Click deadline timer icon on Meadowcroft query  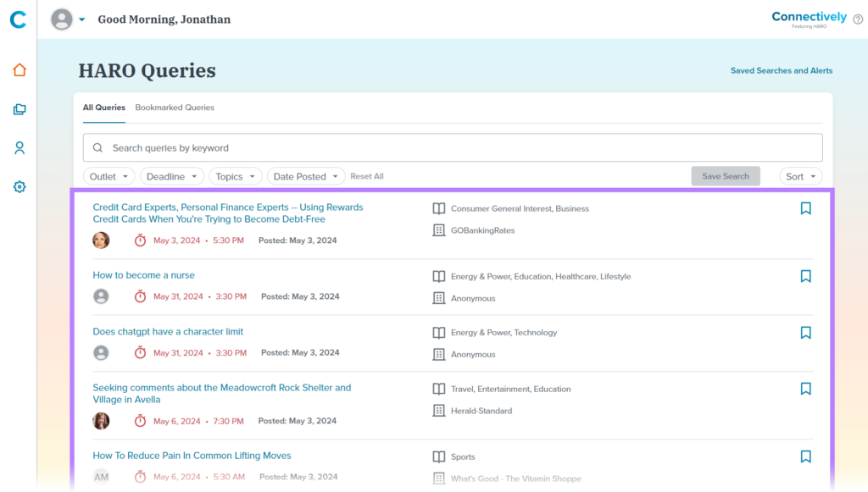(x=140, y=421)
